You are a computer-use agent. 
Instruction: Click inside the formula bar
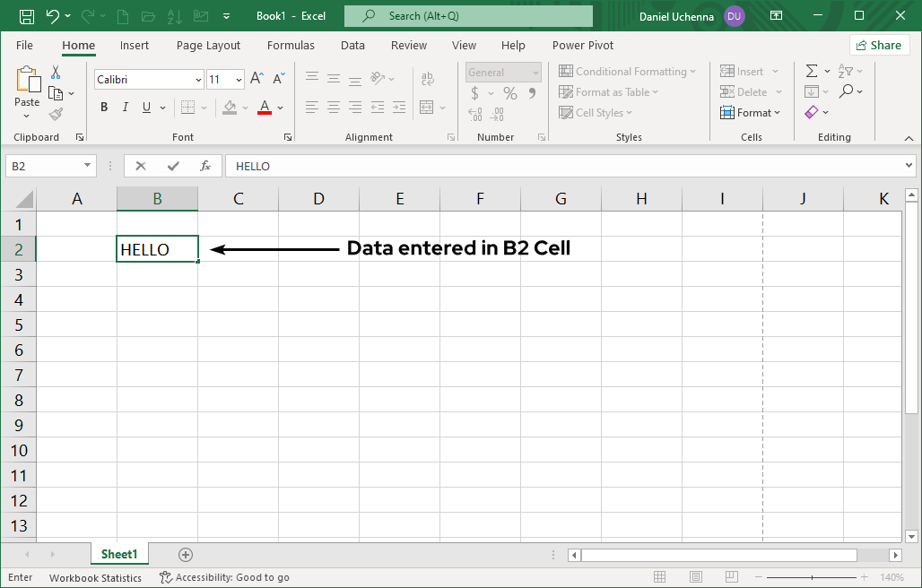(x=448, y=166)
